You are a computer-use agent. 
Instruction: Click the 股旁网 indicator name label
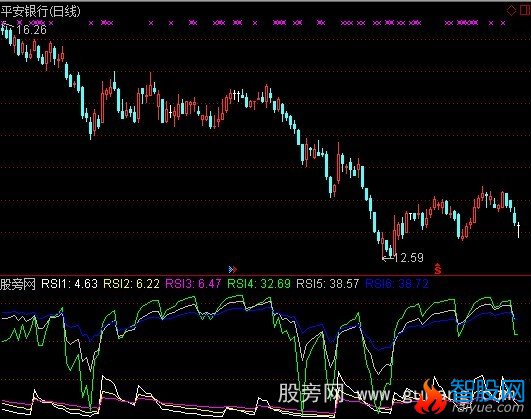pos(18,284)
